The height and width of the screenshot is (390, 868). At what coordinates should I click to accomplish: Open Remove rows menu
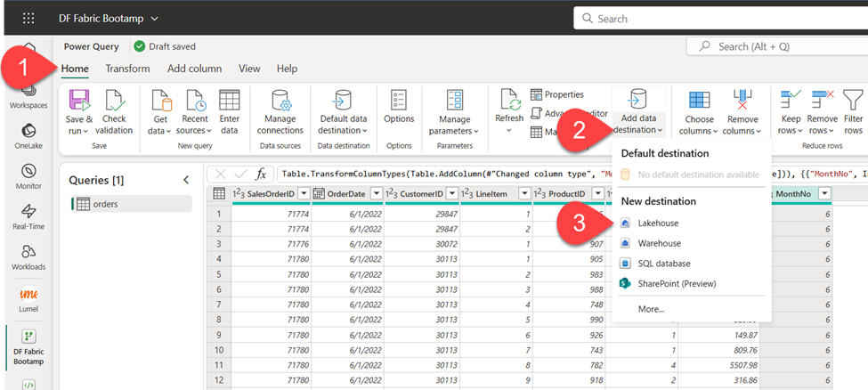(x=822, y=112)
